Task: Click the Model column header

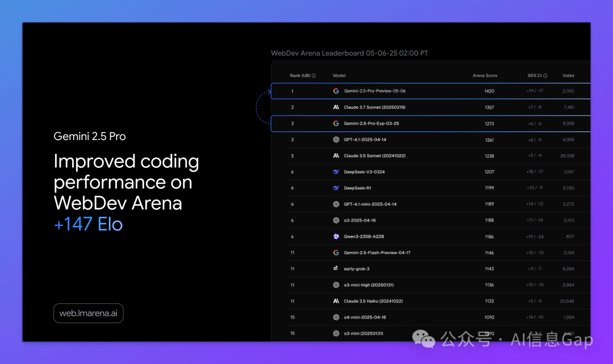Action: click(x=339, y=76)
